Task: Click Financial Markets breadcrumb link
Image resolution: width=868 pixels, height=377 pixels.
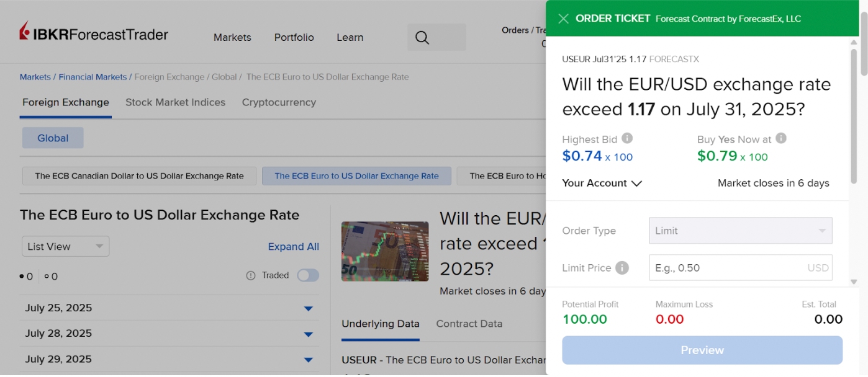Action: 93,77
